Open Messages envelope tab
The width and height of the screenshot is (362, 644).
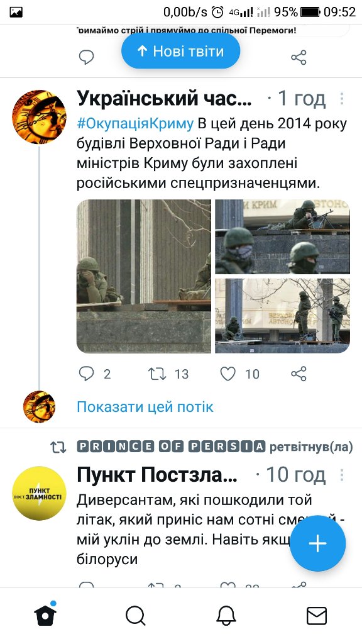[317, 616]
